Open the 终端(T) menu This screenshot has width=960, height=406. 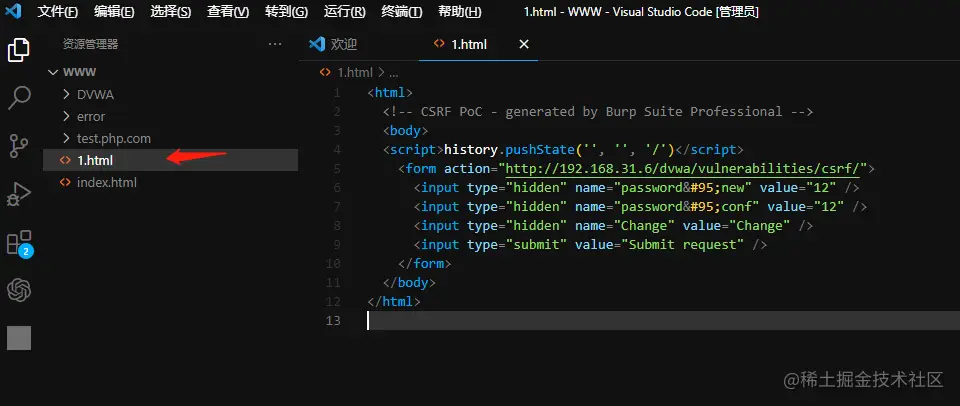pos(402,12)
